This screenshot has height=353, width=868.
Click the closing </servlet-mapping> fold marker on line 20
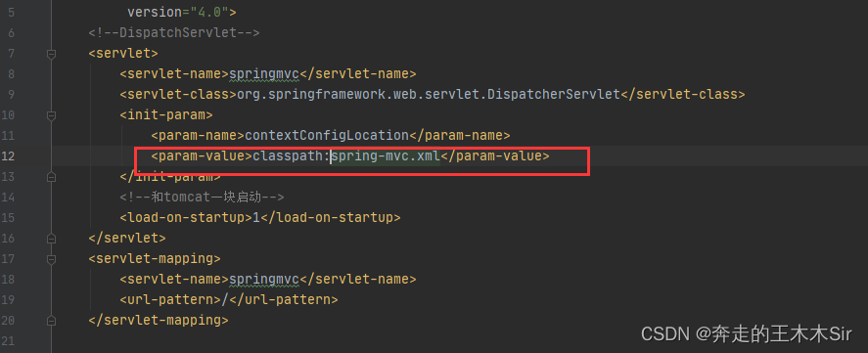click(52, 321)
